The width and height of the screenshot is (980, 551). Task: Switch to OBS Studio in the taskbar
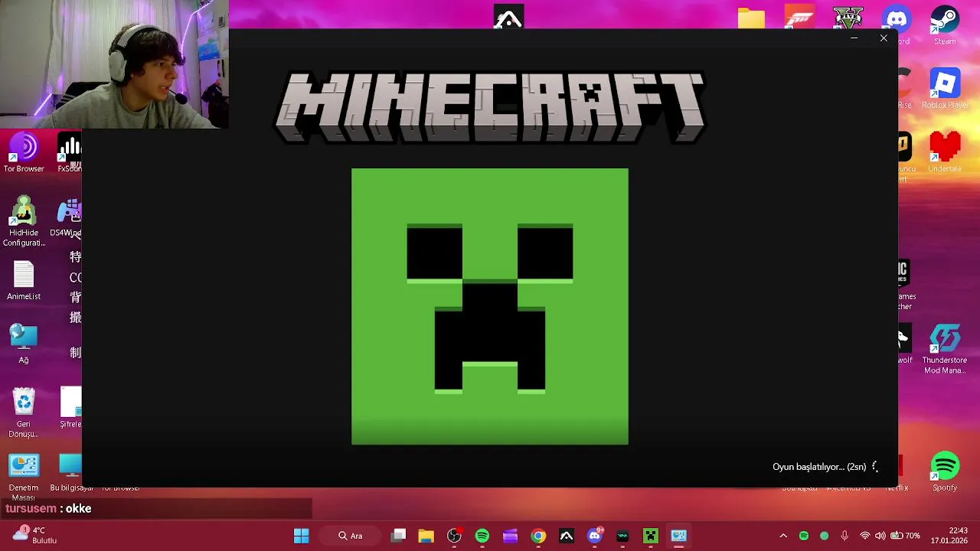tap(454, 536)
